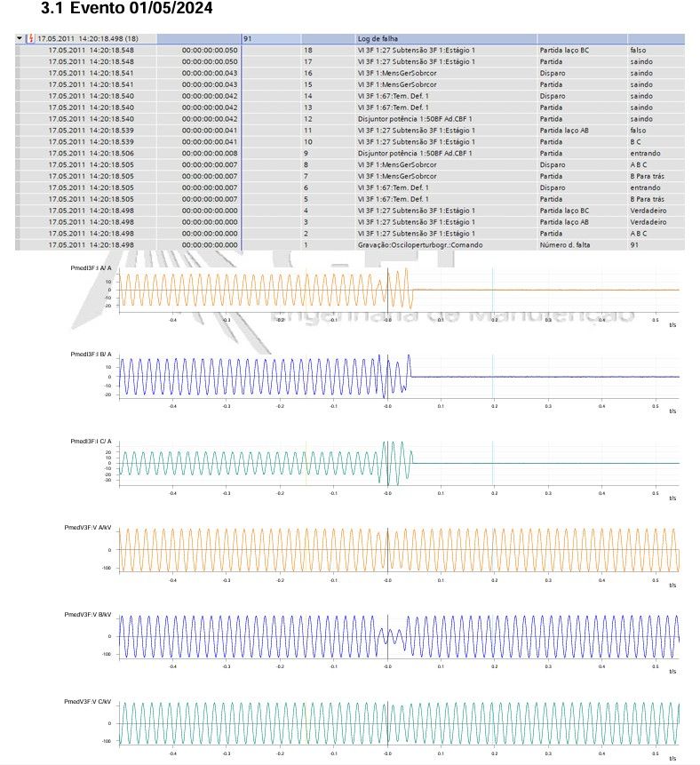Click black trigger line in phase B current chart
This screenshot has height=765, width=700.
(x=388, y=377)
